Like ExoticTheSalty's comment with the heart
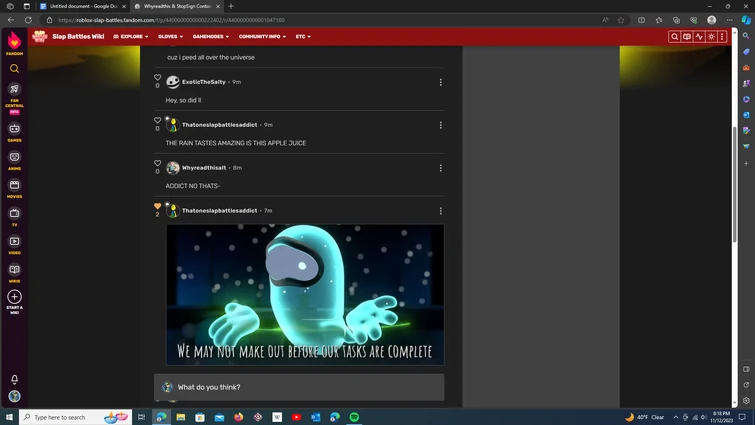The height and width of the screenshot is (425, 755). 157,78
